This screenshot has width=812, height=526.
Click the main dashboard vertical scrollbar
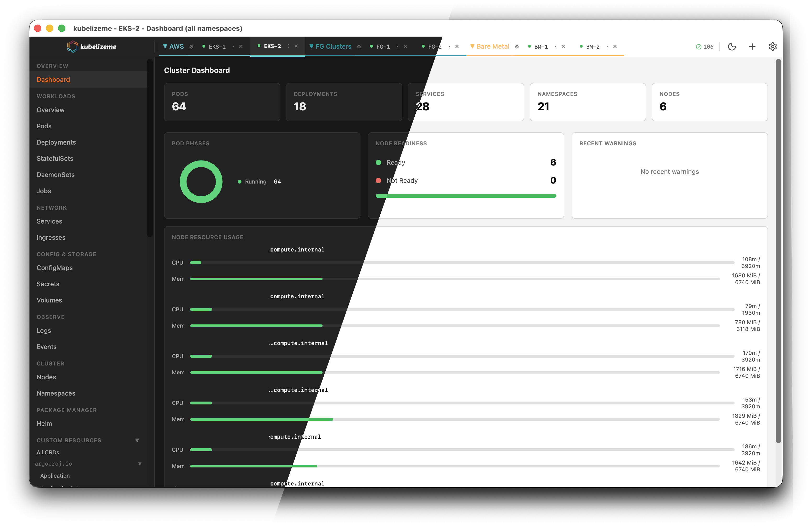click(778, 250)
